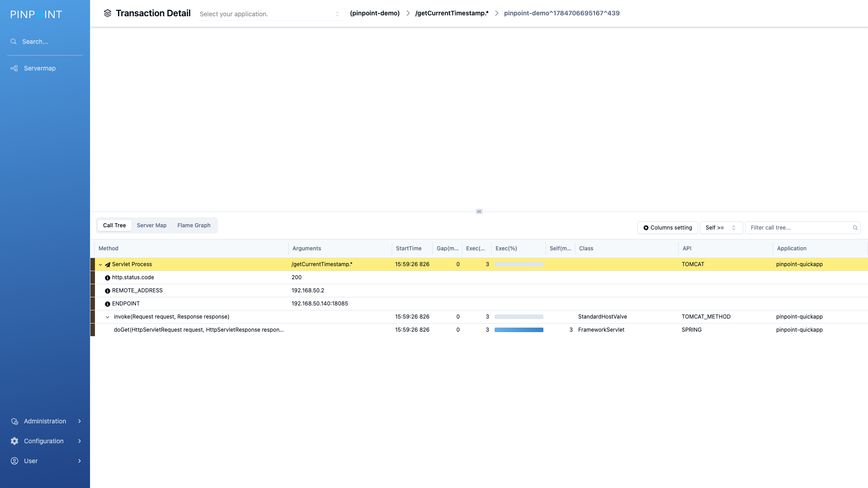
Task: Click the pinpoint-demo^1784706695167^439 breadcrumb
Action: coord(562,13)
